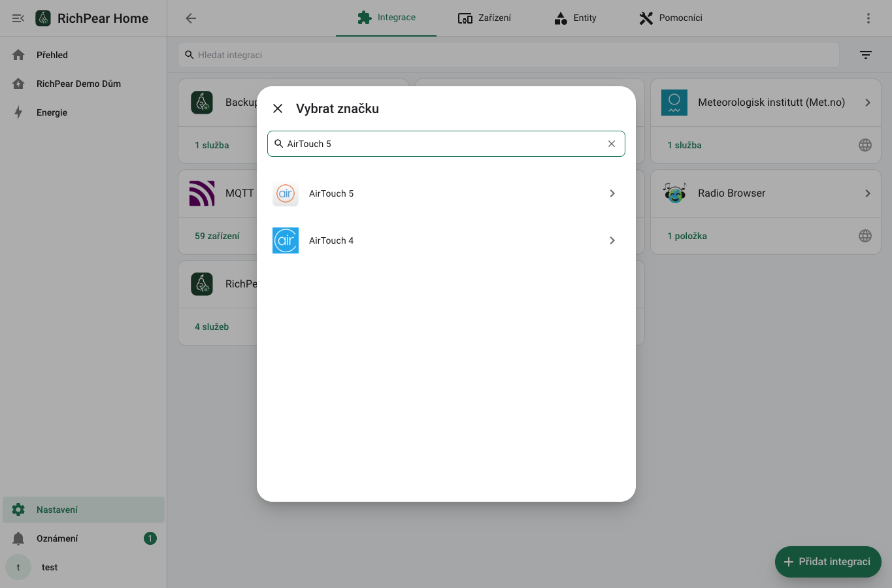The height and width of the screenshot is (588, 892).
Task: Clear the AirTouch 5 search text
Action: pos(612,144)
